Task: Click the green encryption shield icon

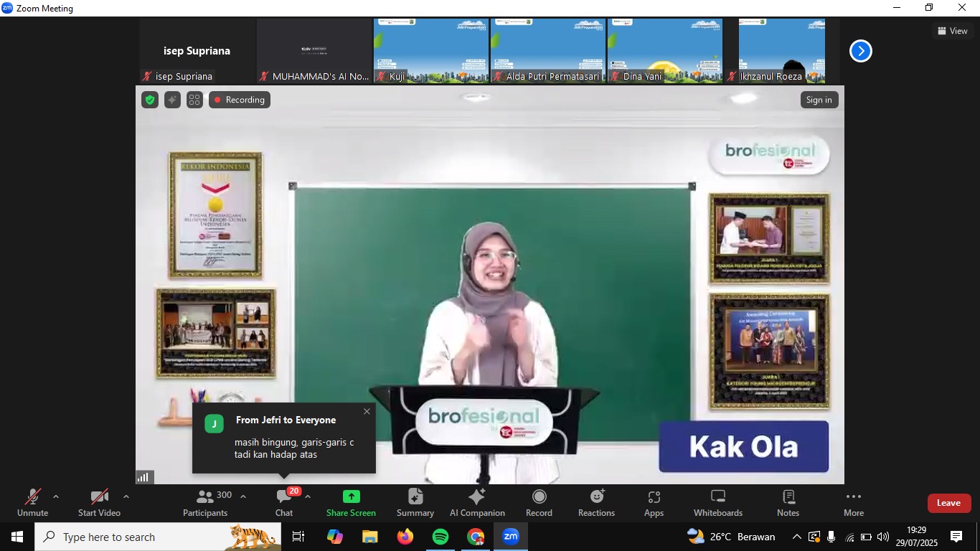Action: (x=150, y=100)
